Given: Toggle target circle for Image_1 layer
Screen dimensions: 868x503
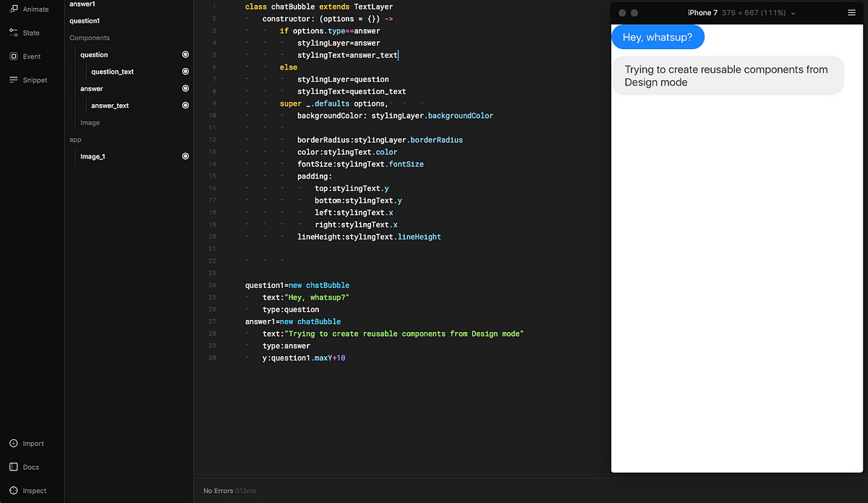Looking at the screenshot, I should pyautogui.click(x=185, y=156).
